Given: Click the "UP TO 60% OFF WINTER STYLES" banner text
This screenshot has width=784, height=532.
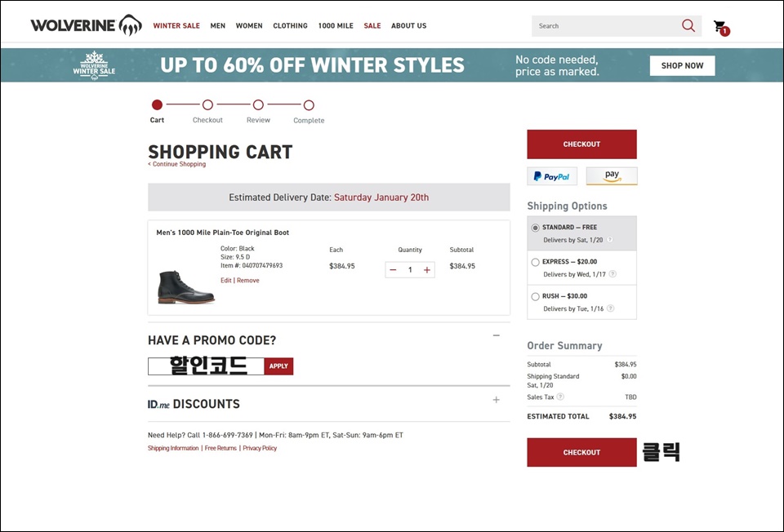Looking at the screenshot, I should (x=313, y=65).
